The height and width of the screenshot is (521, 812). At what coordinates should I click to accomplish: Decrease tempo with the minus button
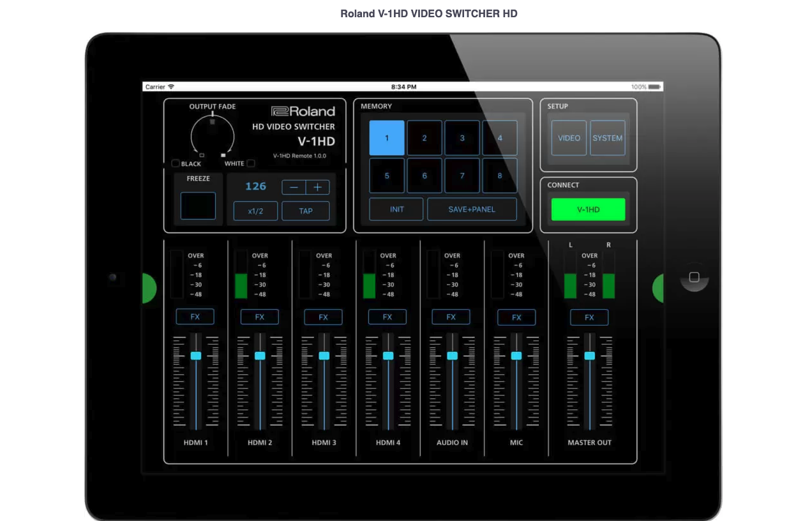click(x=294, y=187)
